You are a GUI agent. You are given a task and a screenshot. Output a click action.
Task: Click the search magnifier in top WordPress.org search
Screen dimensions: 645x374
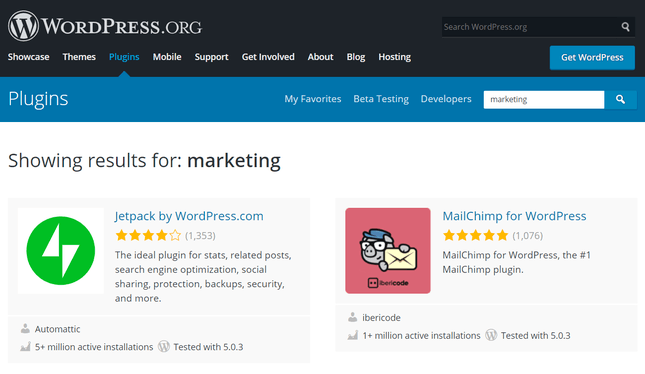click(625, 27)
